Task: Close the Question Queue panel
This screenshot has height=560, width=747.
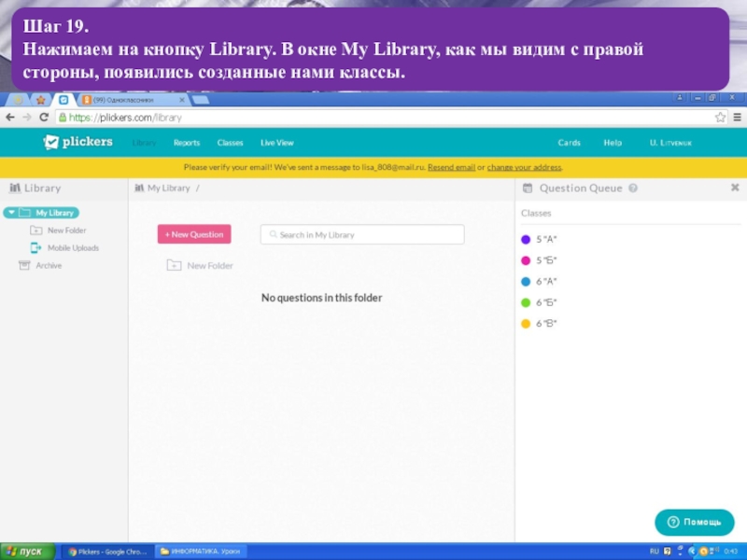Action: (735, 188)
